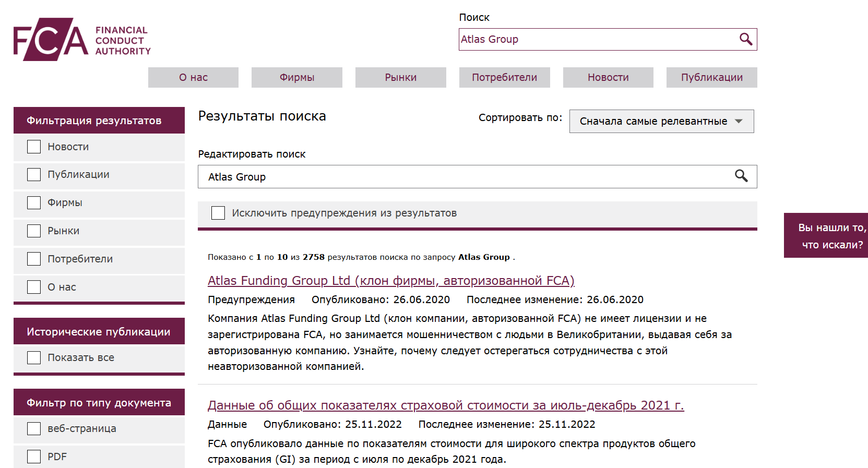Open the sort order dropdown
868x468 pixels.
[x=661, y=121]
